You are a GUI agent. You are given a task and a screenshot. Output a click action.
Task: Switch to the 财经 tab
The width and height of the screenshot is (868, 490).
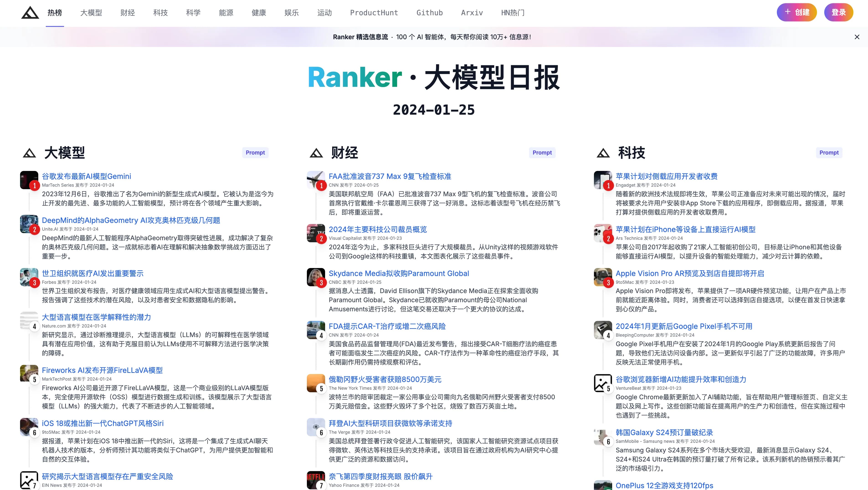[x=128, y=13]
